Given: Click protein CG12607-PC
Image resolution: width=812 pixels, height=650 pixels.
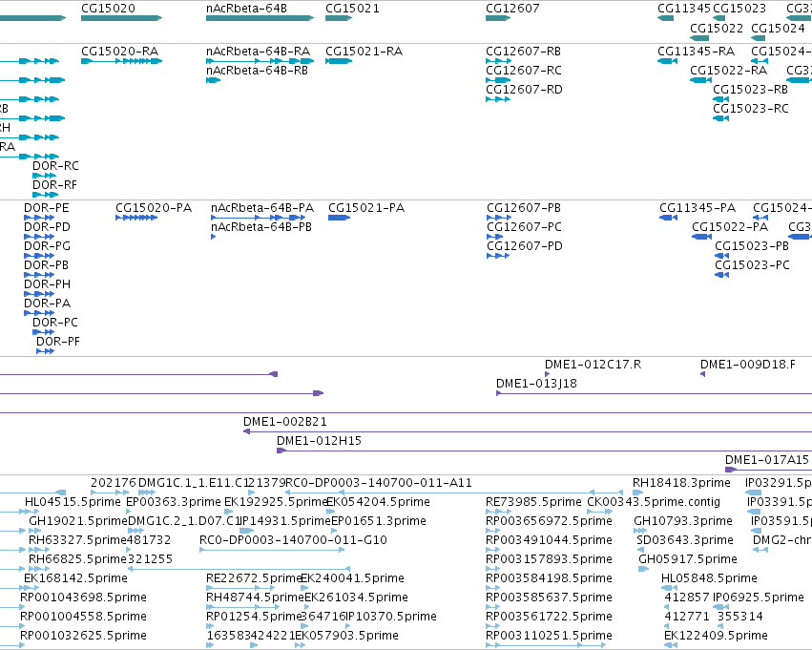Looking at the screenshot, I should [524, 227].
